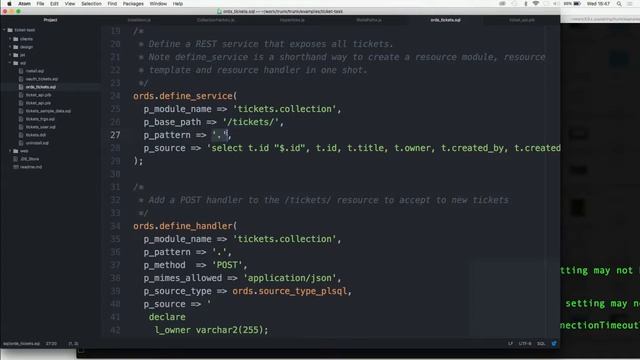Click the file path in status bar

[22, 344]
